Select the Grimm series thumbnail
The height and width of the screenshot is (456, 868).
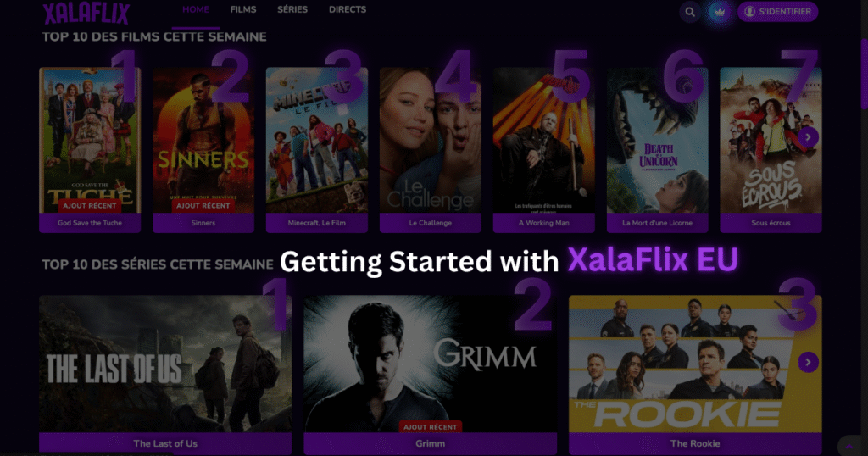pos(430,364)
